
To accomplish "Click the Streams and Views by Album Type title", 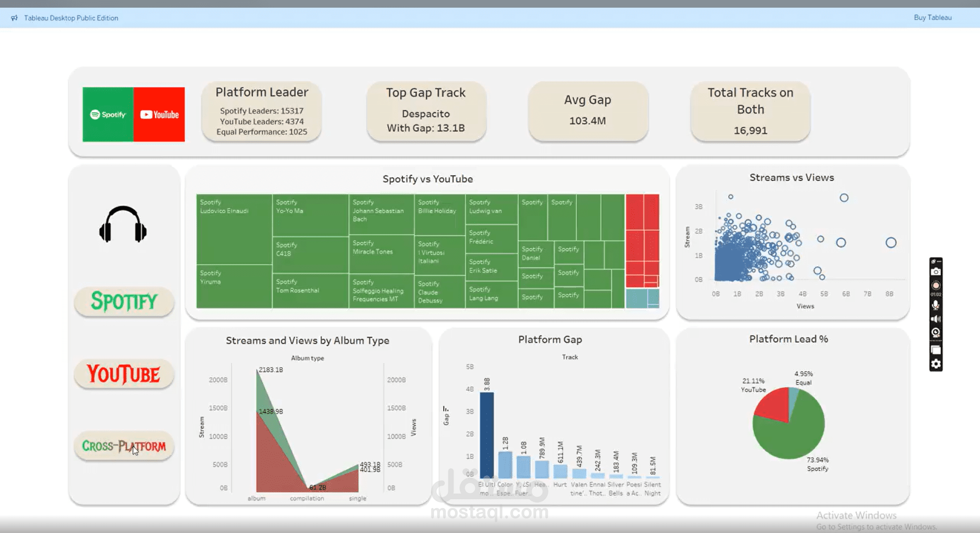I will [307, 341].
